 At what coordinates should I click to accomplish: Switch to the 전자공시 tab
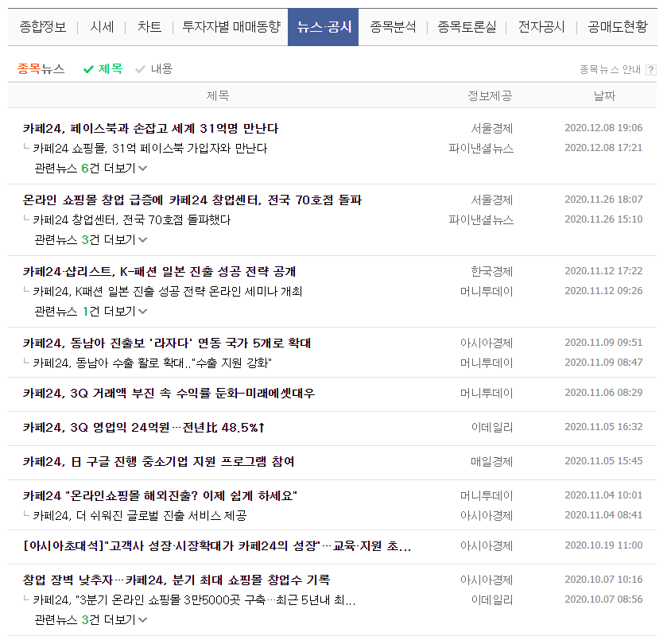(x=541, y=27)
